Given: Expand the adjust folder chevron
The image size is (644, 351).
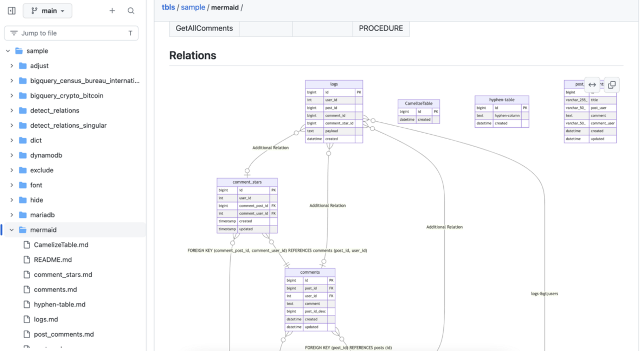Looking at the screenshot, I should (12, 66).
